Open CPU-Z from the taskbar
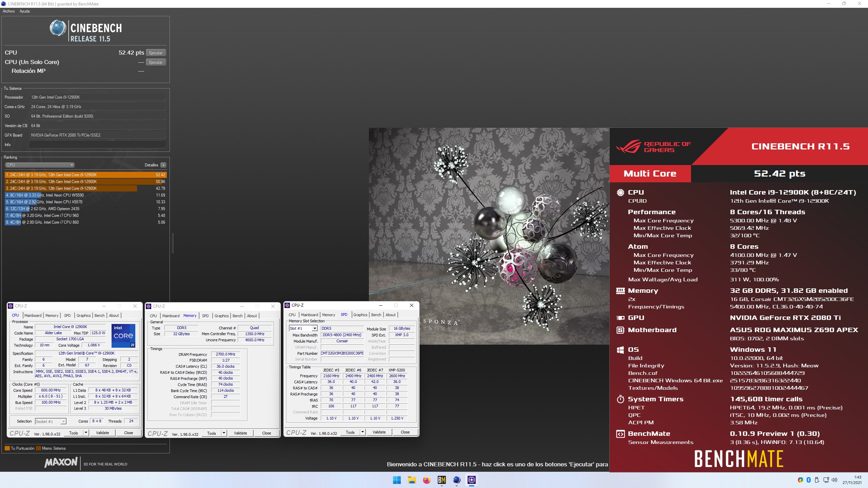This screenshot has height=488, width=868. (x=472, y=480)
